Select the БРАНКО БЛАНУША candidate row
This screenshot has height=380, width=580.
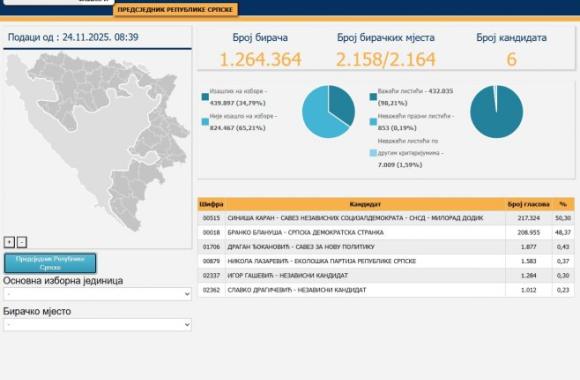[386, 232]
